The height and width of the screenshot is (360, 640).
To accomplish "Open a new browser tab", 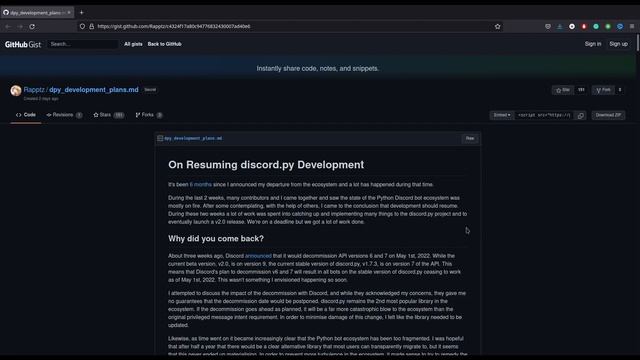I will [82, 13].
